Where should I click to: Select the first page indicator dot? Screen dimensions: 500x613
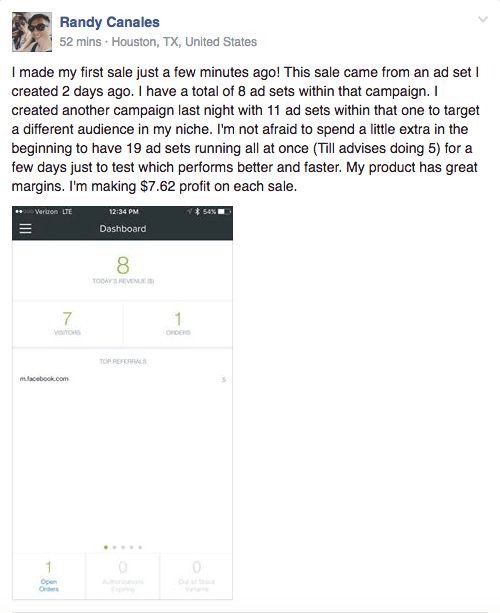pos(106,547)
